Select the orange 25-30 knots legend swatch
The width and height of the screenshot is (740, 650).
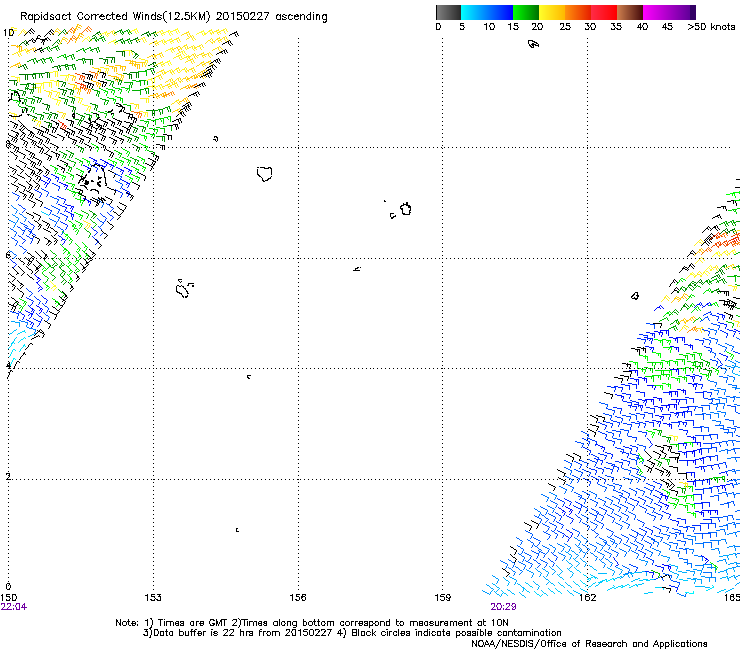[x=578, y=12]
